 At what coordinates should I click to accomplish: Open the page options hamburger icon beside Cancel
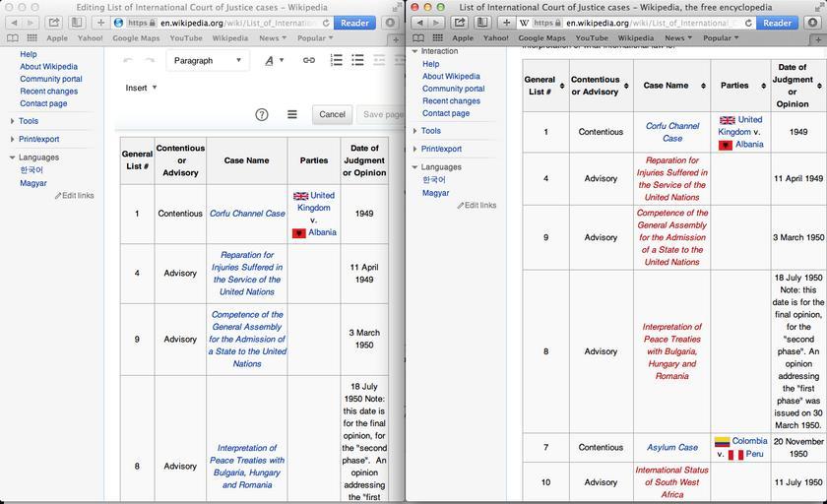(x=292, y=114)
